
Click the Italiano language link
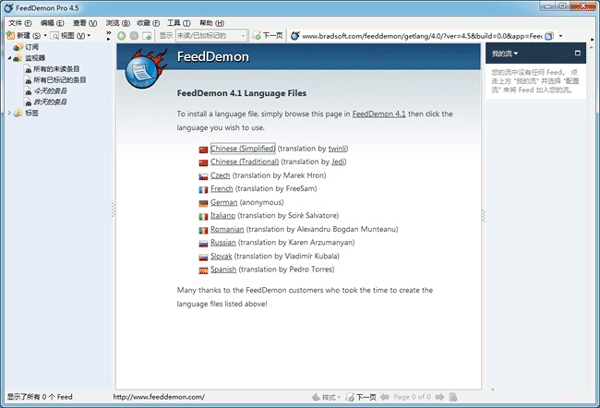(x=223, y=215)
